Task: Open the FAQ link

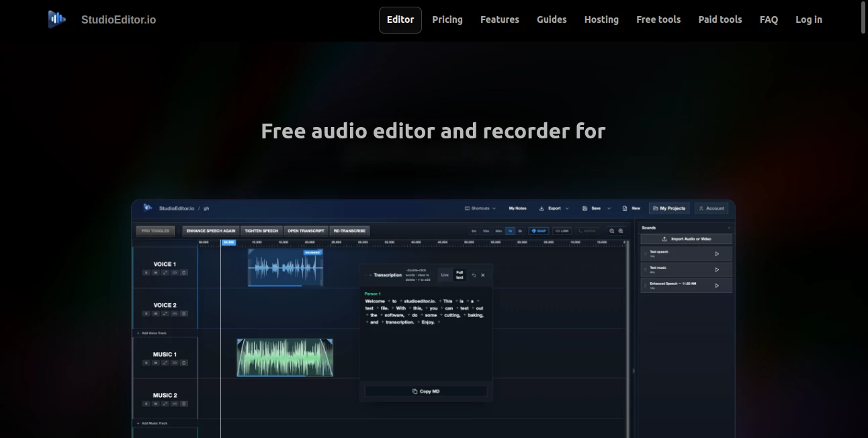Action: coord(769,19)
